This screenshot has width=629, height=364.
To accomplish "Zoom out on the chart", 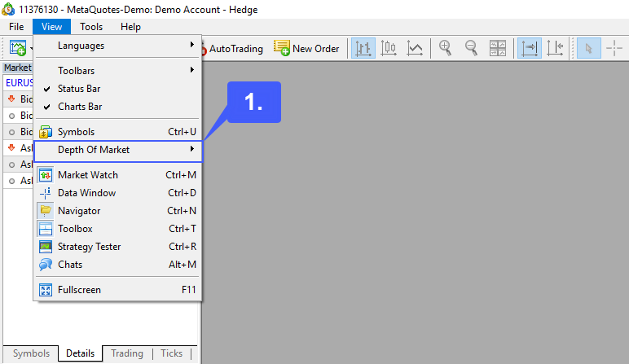I will coord(472,48).
